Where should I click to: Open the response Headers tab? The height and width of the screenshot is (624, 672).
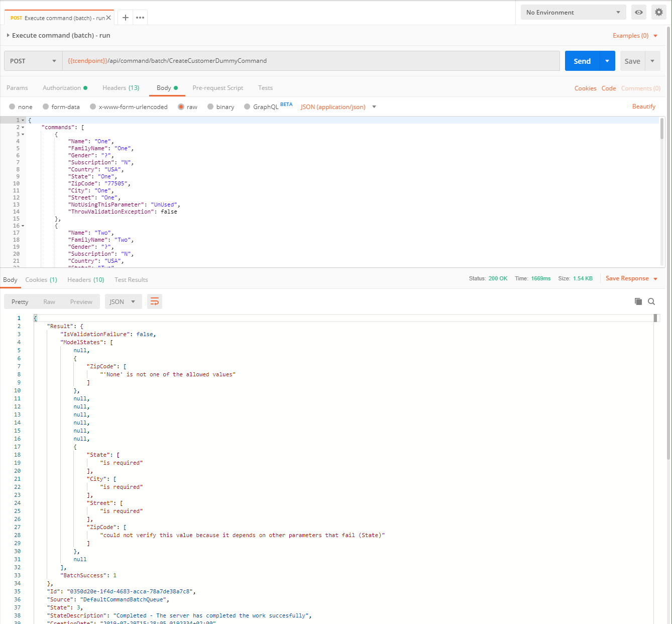(85, 280)
